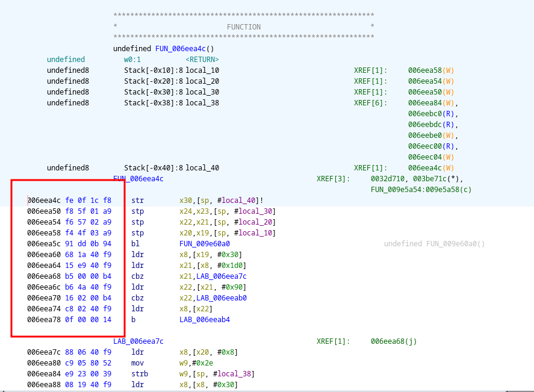534x392 pixels.
Task: Click the mov mnemonic at 006eea80
Action: click(137, 363)
